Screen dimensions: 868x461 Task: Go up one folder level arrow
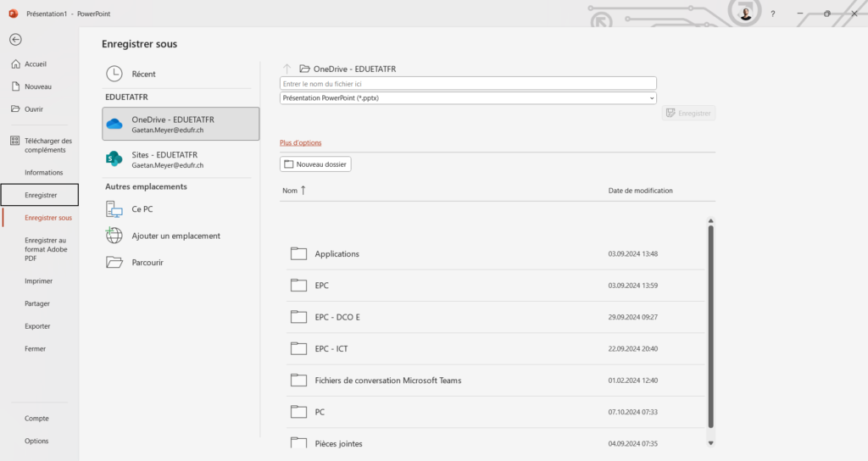(x=287, y=69)
